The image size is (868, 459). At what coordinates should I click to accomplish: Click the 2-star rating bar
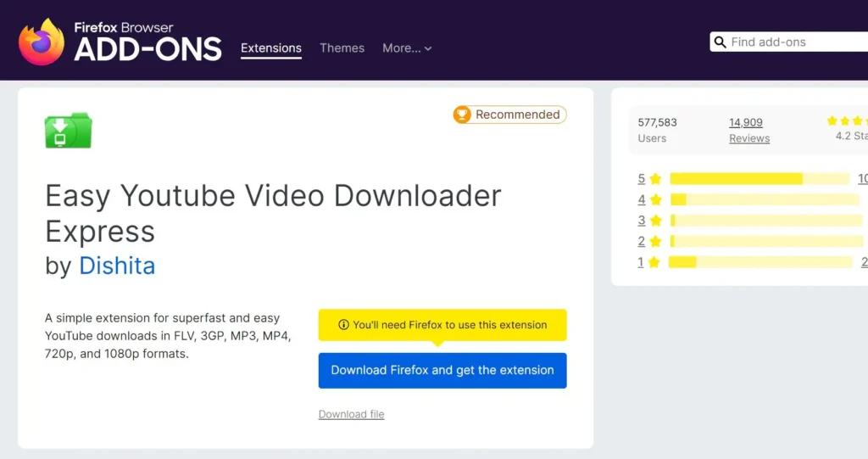click(766, 241)
